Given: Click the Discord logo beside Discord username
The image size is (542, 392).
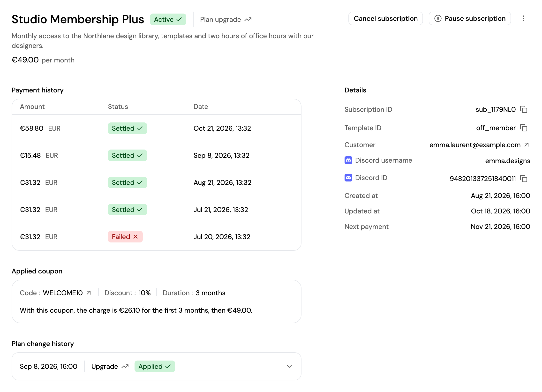Looking at the screenshot, I should coord(348,160).
